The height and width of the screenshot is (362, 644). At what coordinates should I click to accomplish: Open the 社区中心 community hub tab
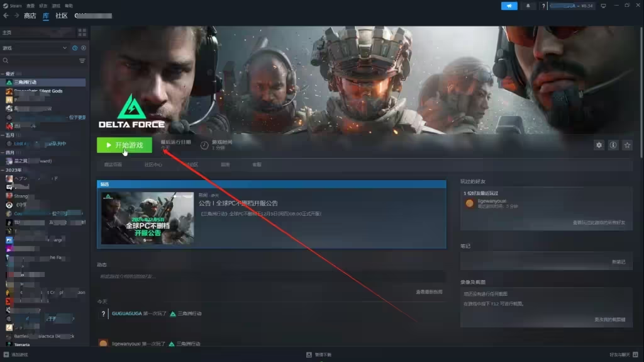point(153,164)
